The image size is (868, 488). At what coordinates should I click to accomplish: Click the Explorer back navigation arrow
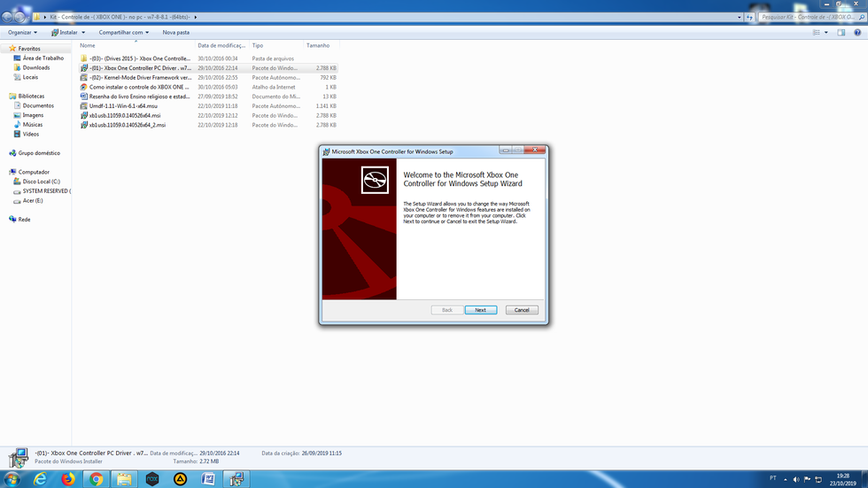click(x=7, y=17)
